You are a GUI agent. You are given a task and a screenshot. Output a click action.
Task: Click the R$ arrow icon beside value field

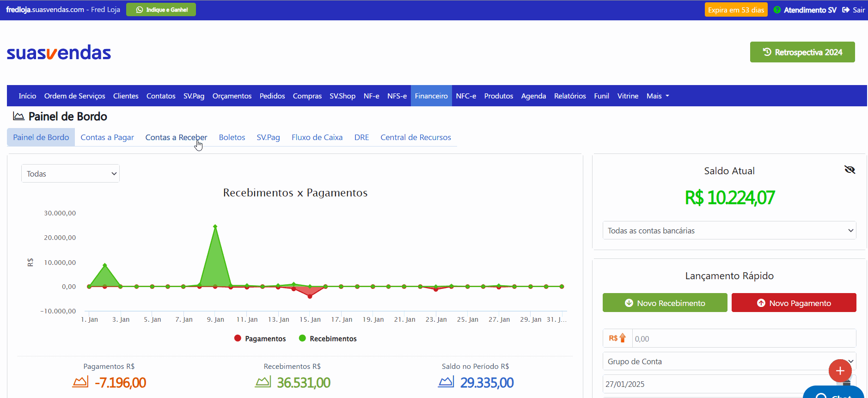(x=617, y=338)
